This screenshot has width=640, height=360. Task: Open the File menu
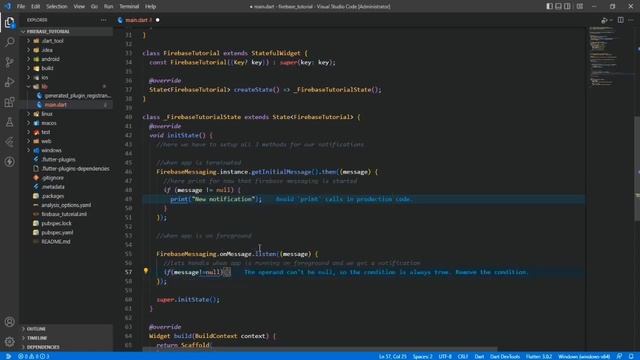point(21,7)
